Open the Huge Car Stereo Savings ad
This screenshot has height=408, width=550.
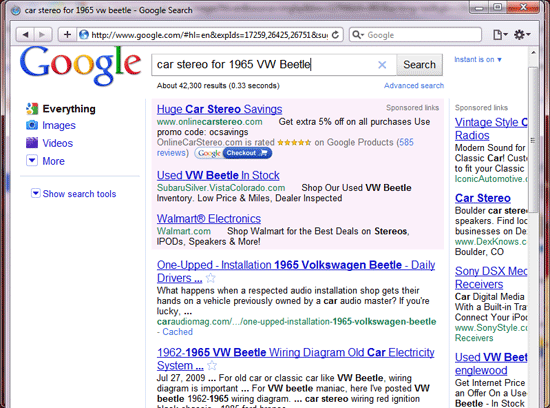click(x=220, y=109)
